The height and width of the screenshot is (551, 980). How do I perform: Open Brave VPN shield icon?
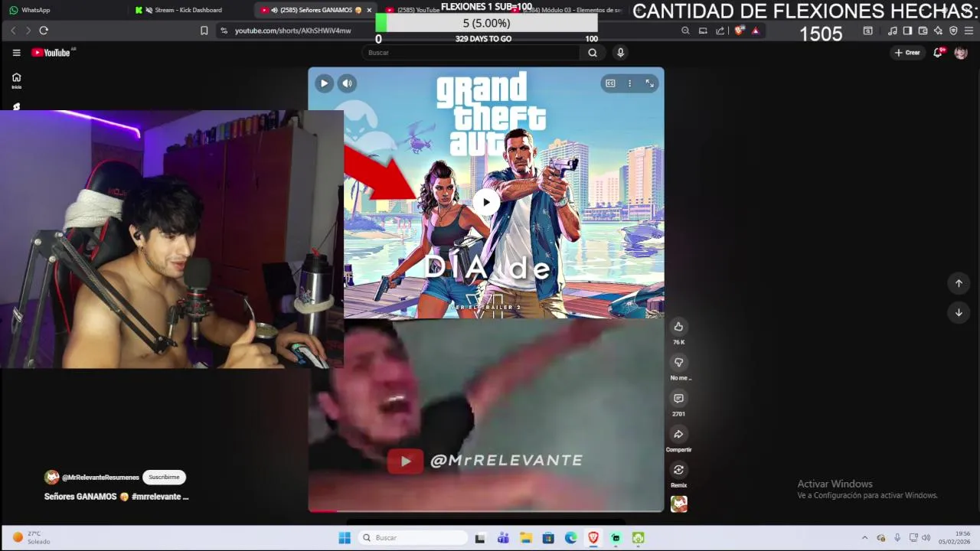point(953,31)
